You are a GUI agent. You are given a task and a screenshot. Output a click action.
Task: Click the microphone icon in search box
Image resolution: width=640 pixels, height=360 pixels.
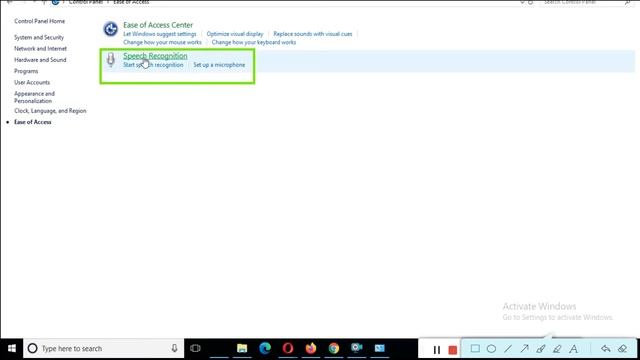pyautogui.click(x=174, y=348)
